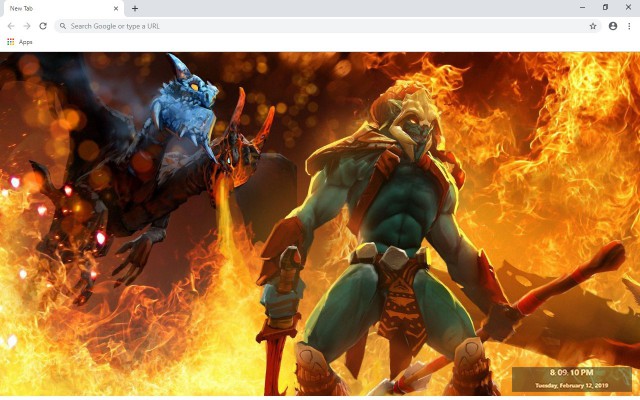Minimize the browser window
640x400 pixels.
pyautogui.click(x=582, y=7)
